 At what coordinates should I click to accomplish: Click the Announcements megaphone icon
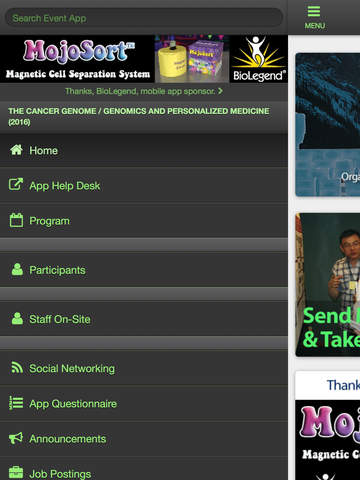coord(16,438)
